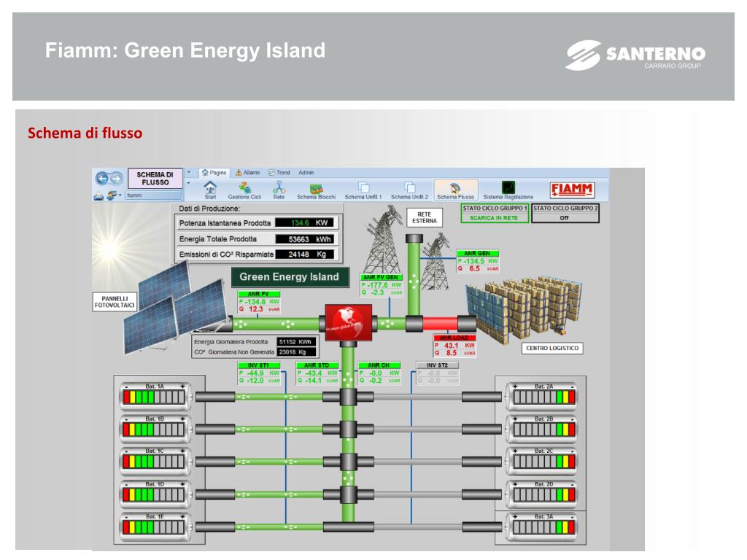Click the SCHEMA DI FLUSSO title box
Screen dimensions: 747x560
point(155,179)
